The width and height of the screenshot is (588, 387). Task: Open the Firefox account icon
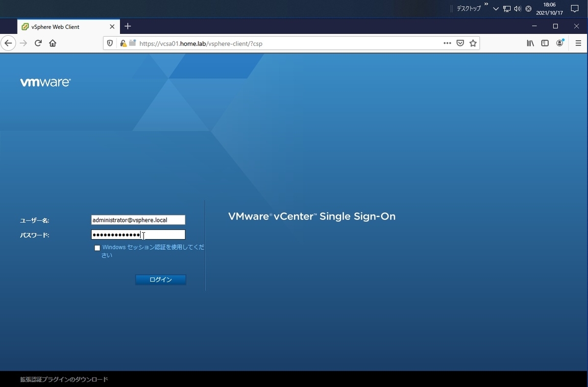click(560, 43)
